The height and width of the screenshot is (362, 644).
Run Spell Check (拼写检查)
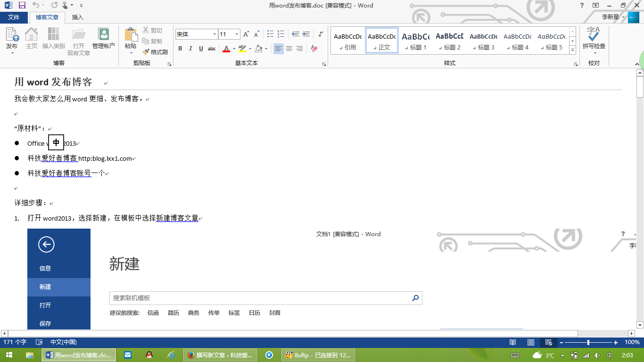[594, 39]
